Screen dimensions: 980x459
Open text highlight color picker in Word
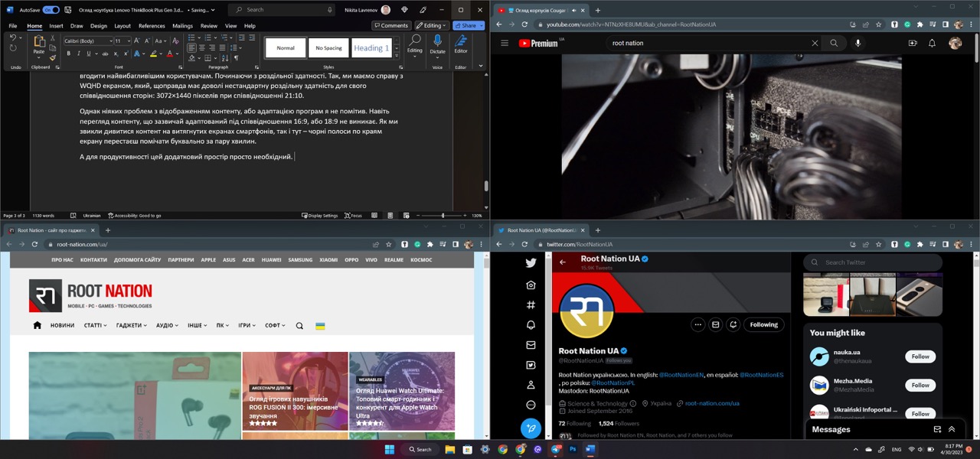(162, 54)
